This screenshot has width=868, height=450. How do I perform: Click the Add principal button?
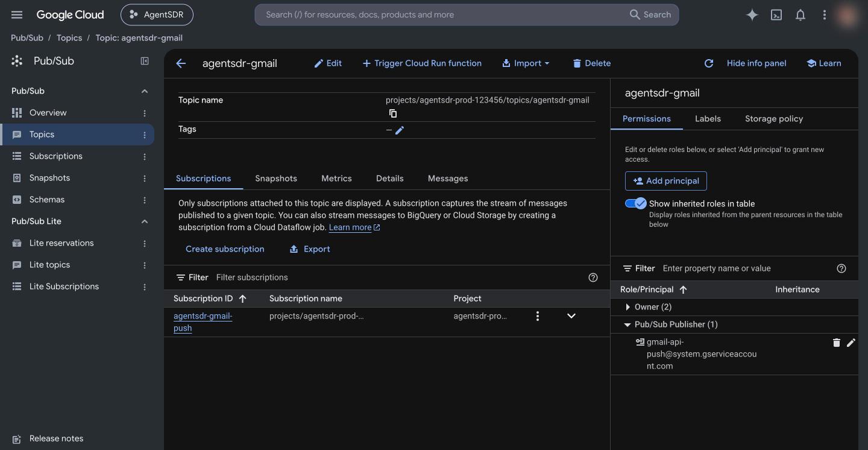click(x=666, y=181)
